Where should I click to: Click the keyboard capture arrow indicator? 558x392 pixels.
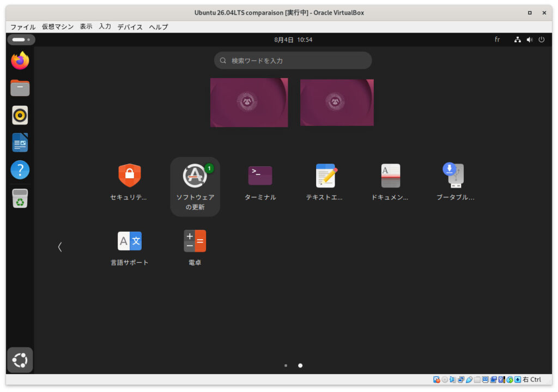518,379
